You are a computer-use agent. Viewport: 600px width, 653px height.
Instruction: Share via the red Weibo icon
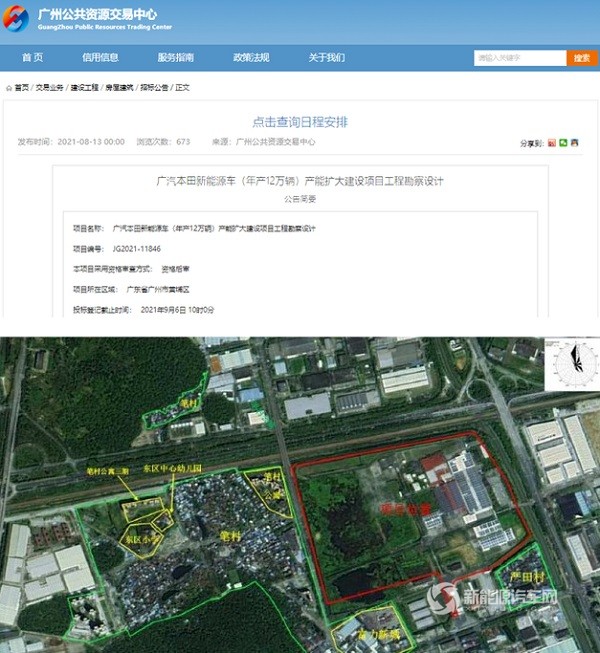[x=552, y=143]
